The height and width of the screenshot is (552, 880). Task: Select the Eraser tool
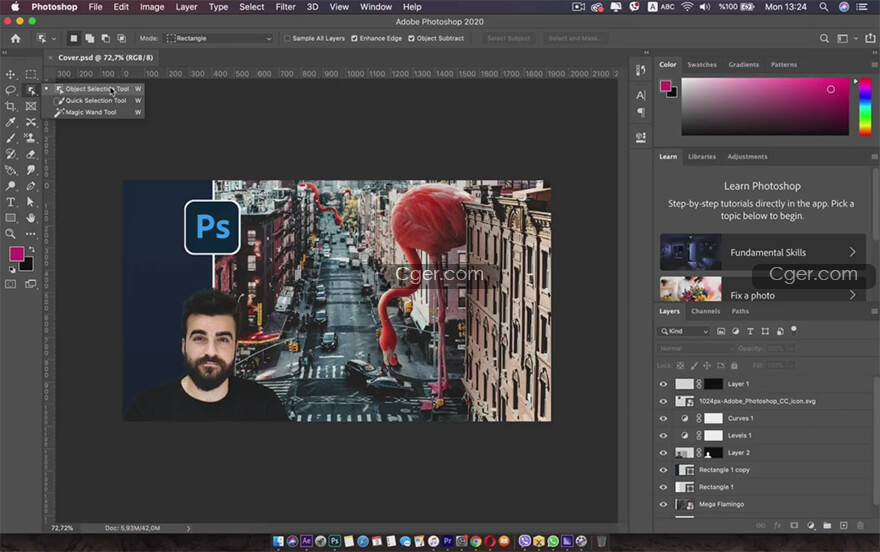(31, 154)
